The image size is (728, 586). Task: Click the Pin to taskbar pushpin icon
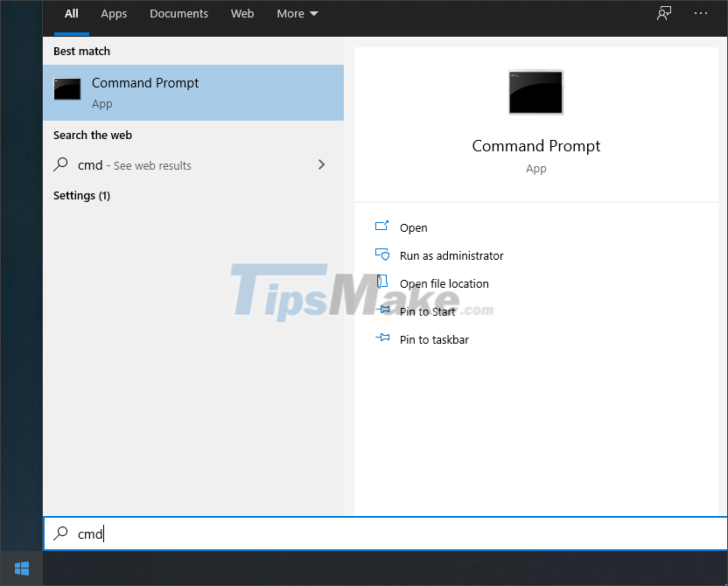[383, 339]
